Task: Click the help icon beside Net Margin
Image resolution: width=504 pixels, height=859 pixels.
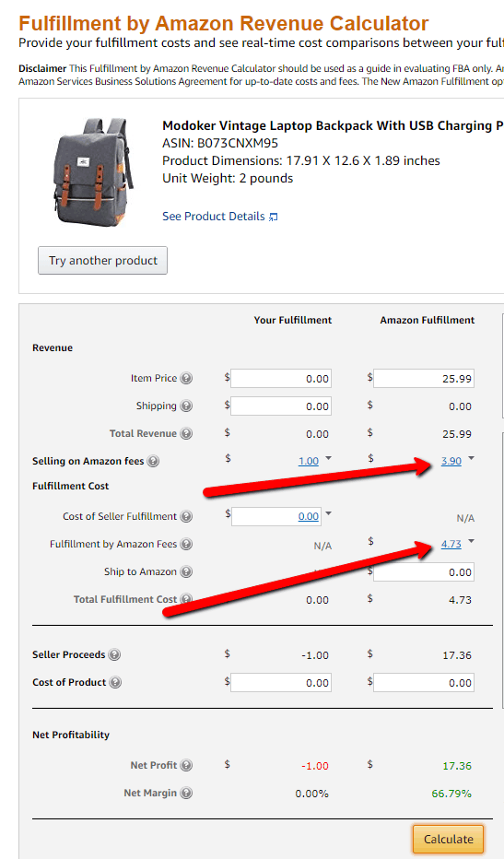Action: pos(187,793)
